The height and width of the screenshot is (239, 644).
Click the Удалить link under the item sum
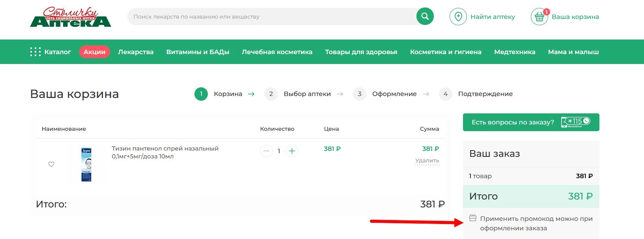coord(427,161)
